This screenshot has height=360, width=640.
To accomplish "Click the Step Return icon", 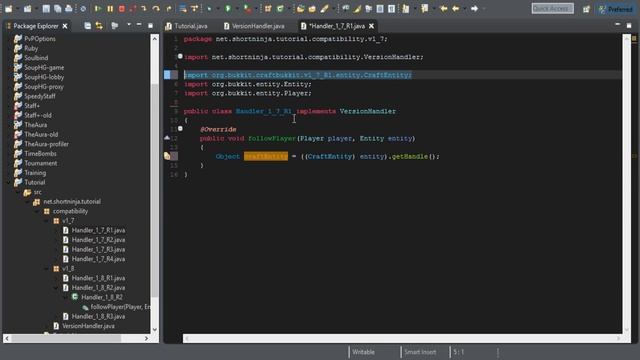I will click(x=169, y=8).
